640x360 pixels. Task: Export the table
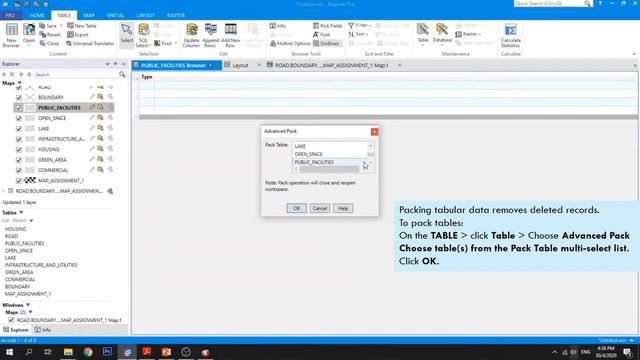[78, 35]
